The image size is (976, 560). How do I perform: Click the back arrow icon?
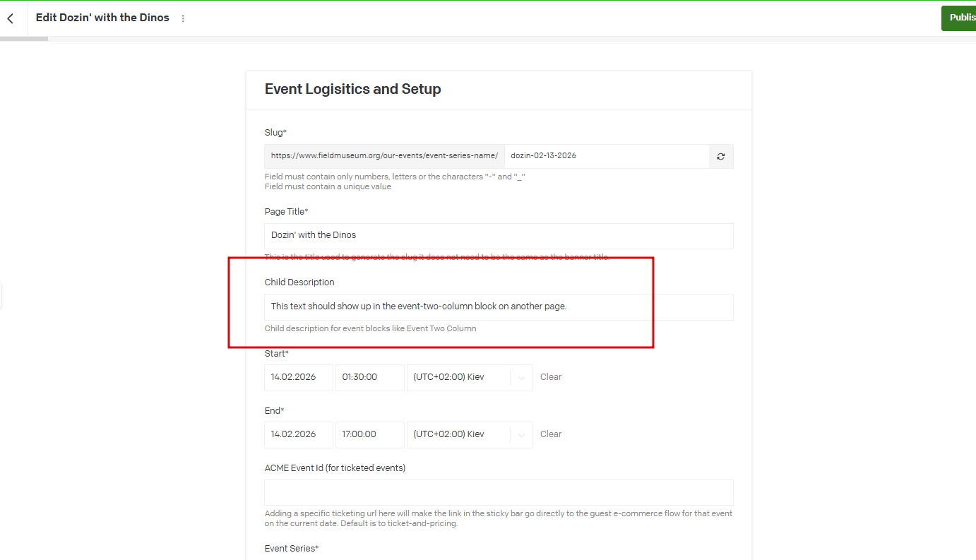11,18
